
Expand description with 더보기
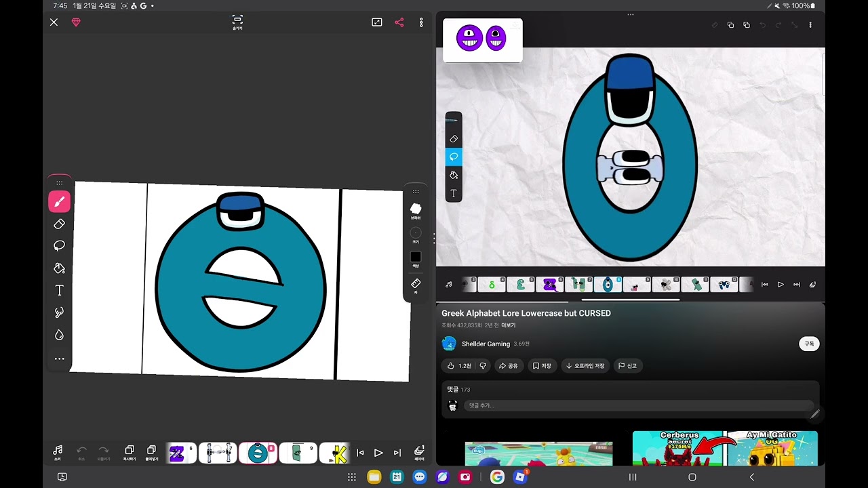pyautogui.click(x=509, y=325)
